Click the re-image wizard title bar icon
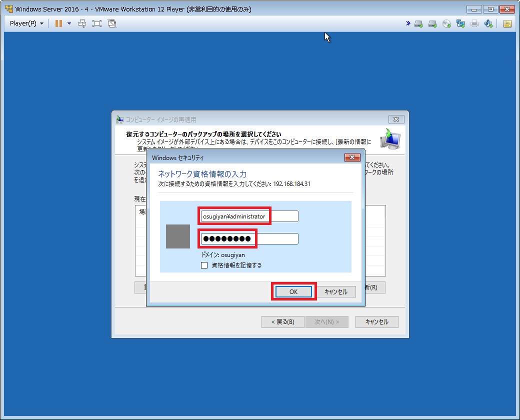This screenshot has height=420, width=520. point(119,119)
